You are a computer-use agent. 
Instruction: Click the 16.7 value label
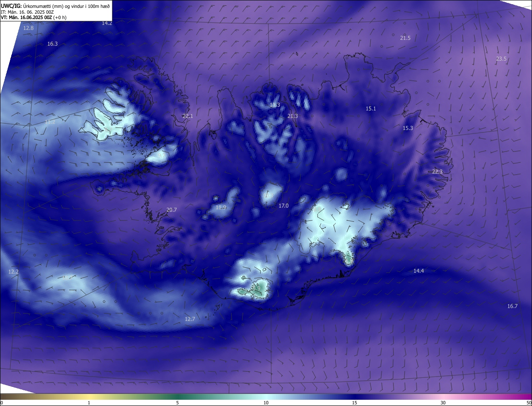(512, 306)
